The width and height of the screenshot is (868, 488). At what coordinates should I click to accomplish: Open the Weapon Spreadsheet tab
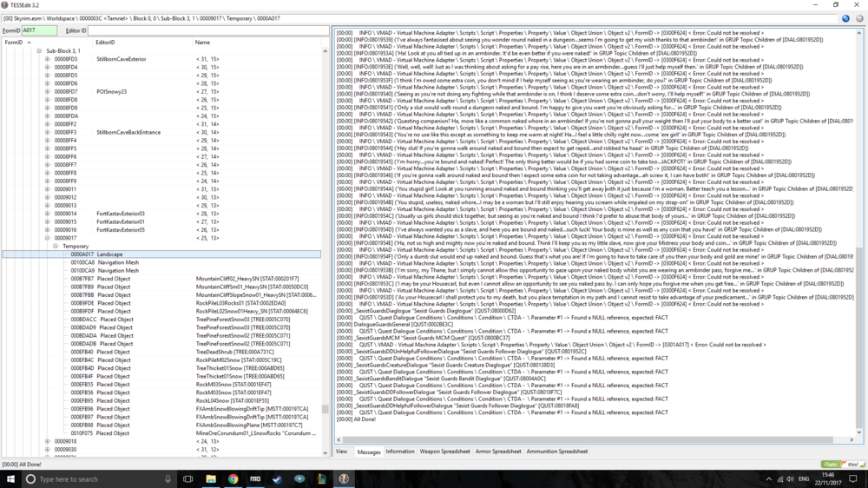pos(444,452)
